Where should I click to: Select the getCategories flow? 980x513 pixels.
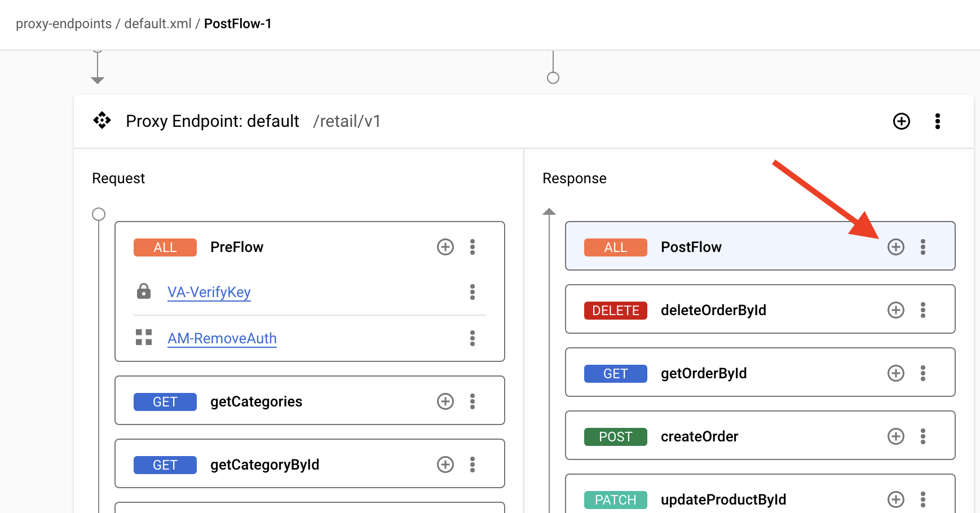(310, 400)
